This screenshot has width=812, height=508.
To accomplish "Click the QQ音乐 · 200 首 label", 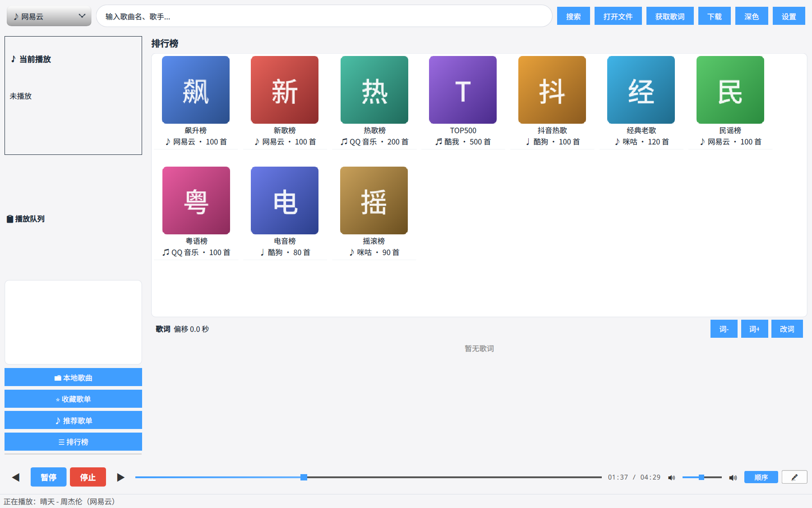I will click(374, 142).
